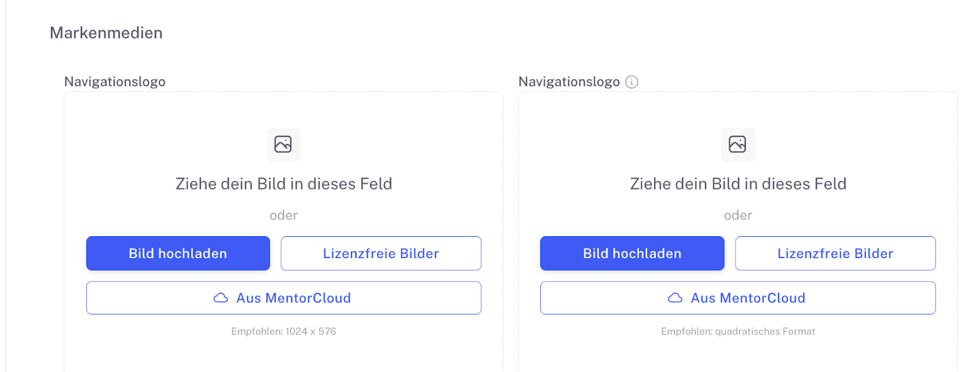Click the 'oder' text in the right upload box
Screen dimensions: 980x372
tap(738, 215)
